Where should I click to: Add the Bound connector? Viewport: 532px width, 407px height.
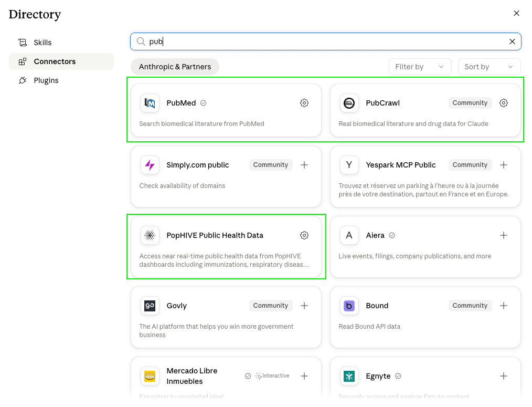(504, 306)
